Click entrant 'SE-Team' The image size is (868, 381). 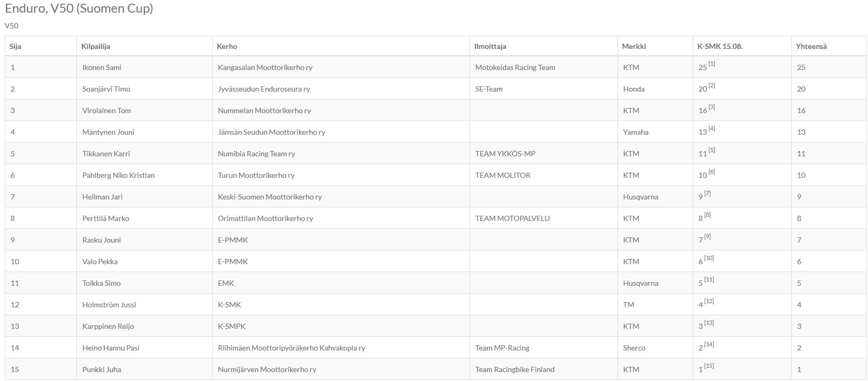488,89
